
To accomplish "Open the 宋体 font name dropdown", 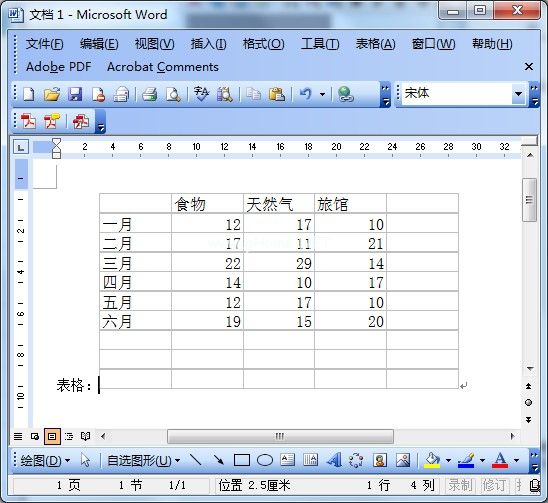I will tap(518, 94).
